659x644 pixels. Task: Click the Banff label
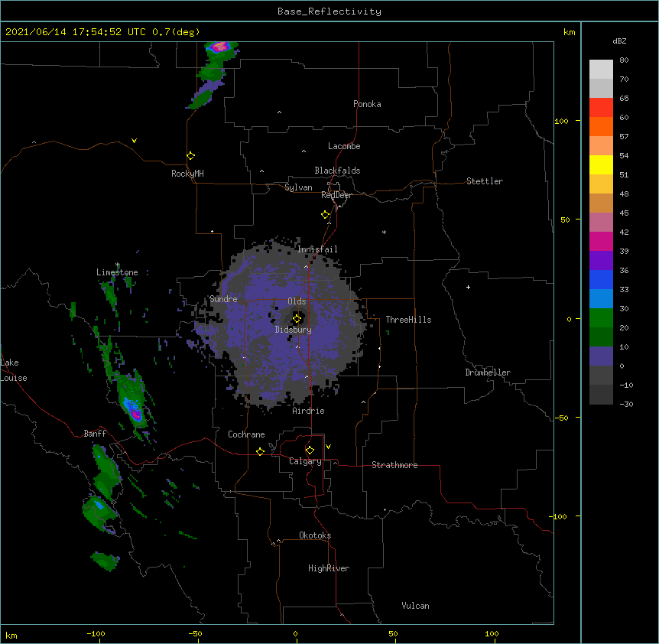pos(95,434)
